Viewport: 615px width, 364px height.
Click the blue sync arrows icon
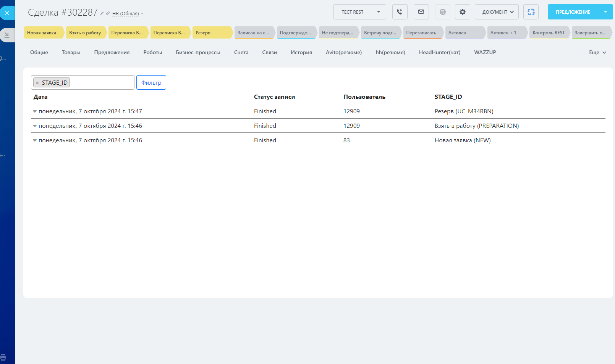pos(531,12)
